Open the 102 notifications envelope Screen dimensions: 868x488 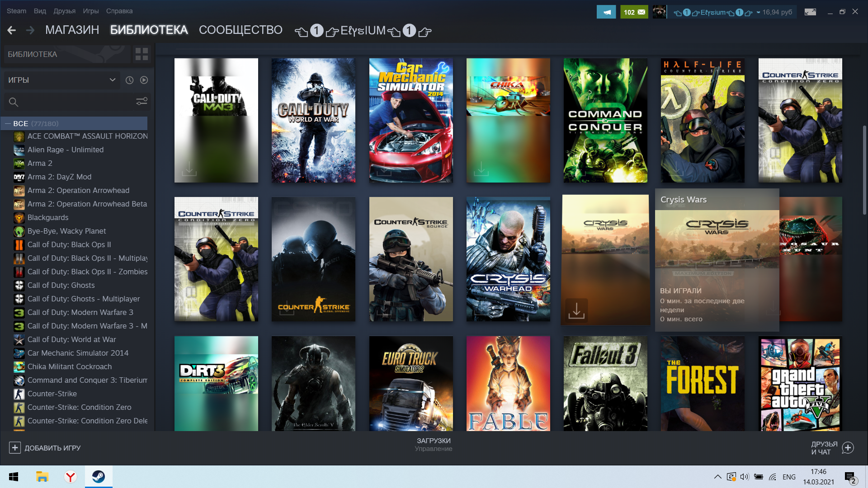(x=634, y=12)
